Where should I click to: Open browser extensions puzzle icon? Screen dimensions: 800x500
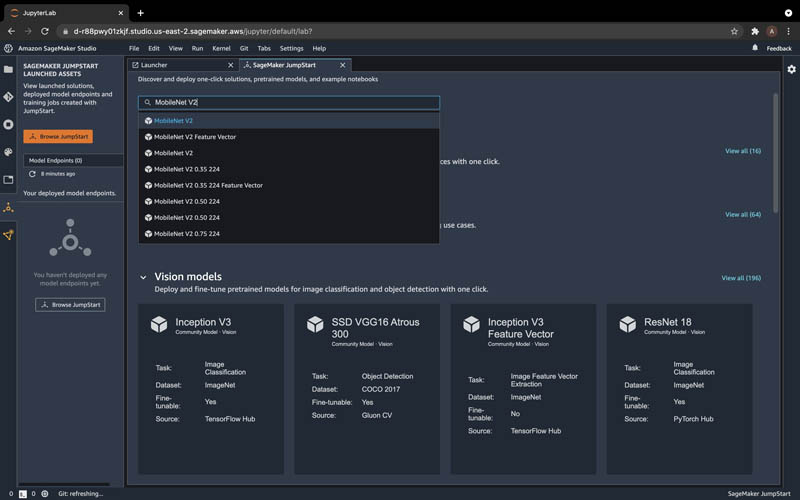click(755, 31)
